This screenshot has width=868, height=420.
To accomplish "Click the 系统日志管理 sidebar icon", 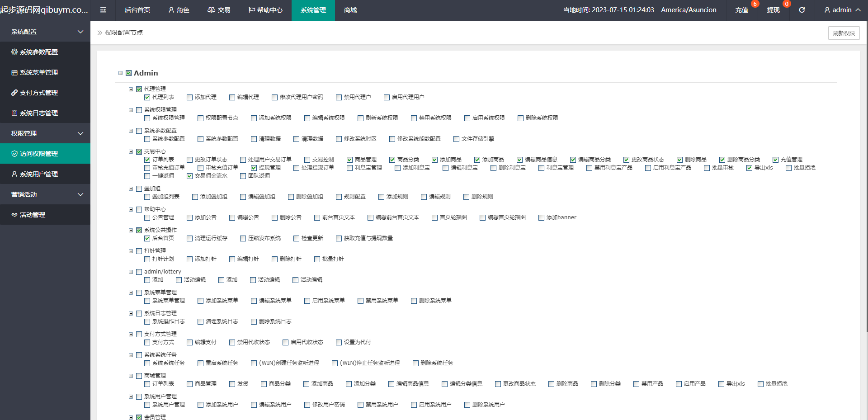I will (x=14, y=113).
